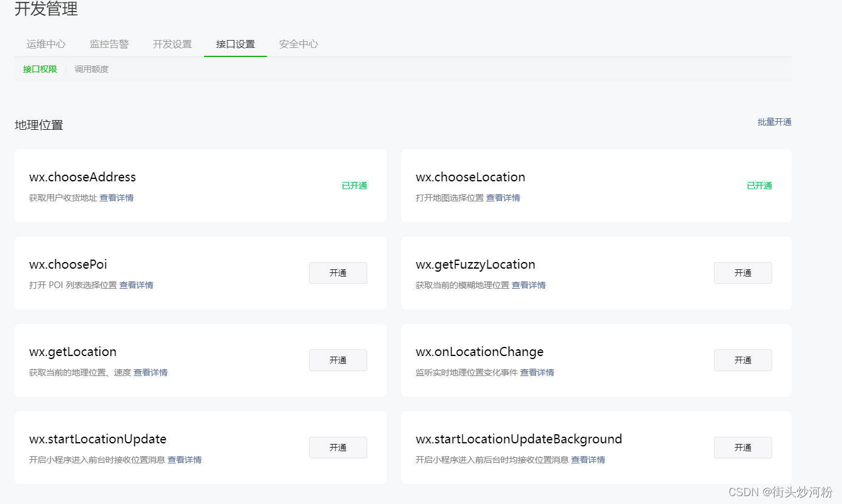Go to the 安全中心 tab
Screen dimensions: 842x504
pyautogui.click(x=299, y=44)
